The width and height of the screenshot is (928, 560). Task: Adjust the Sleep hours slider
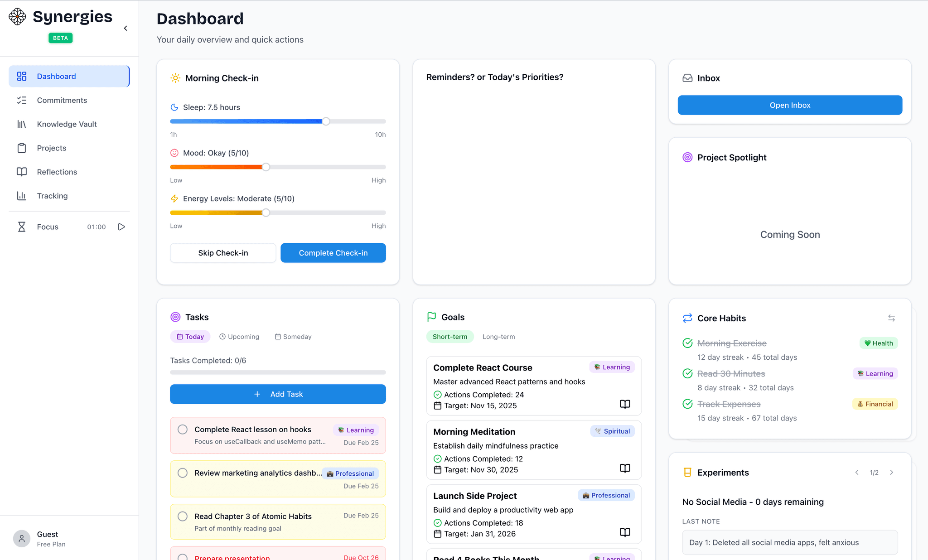point(325,121)
